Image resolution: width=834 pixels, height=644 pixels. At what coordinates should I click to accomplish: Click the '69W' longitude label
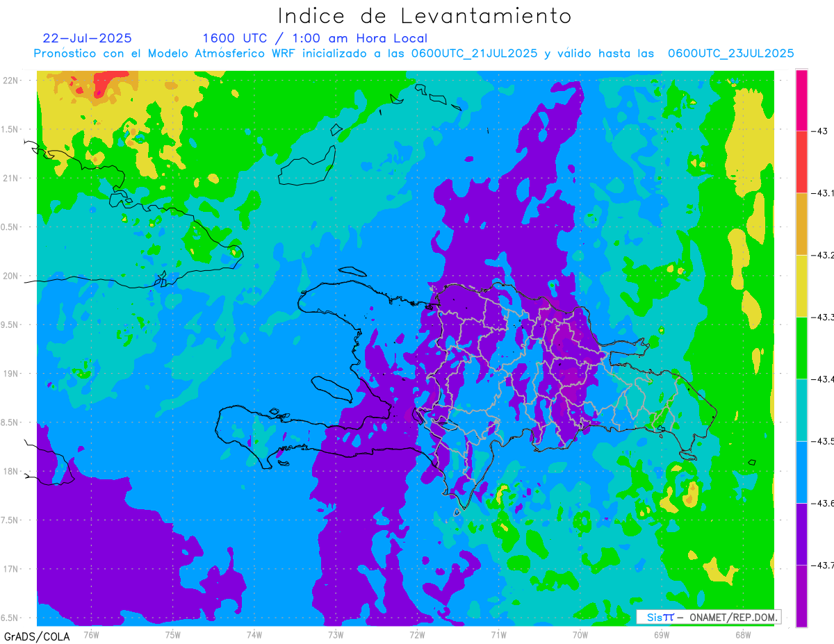pyautogui.click(x=662, y=634)
